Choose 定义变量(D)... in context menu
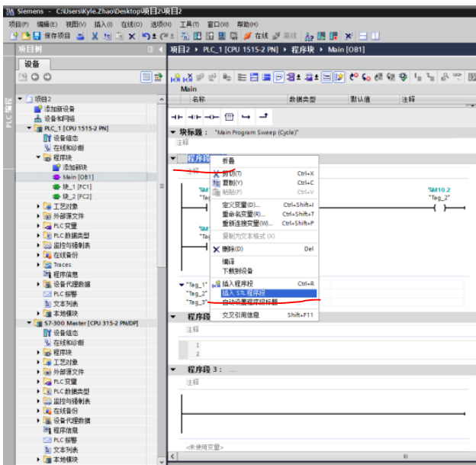 265,205
